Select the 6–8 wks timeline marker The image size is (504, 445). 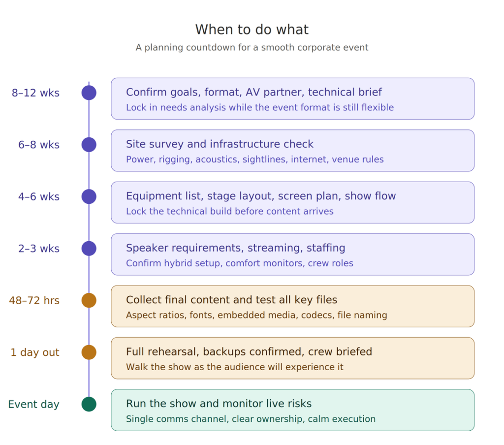click(x=89, y=145)
